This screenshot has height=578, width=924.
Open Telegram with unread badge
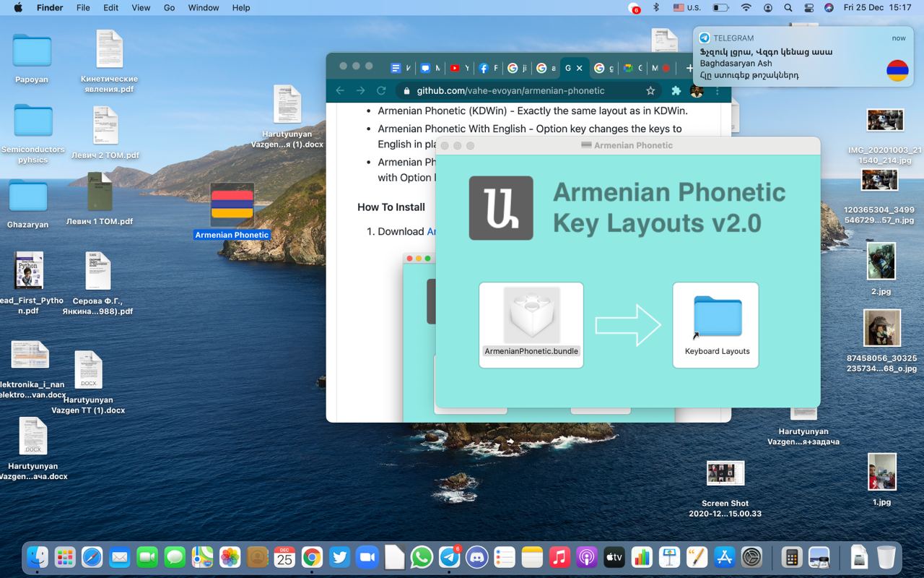click(449, 557)
